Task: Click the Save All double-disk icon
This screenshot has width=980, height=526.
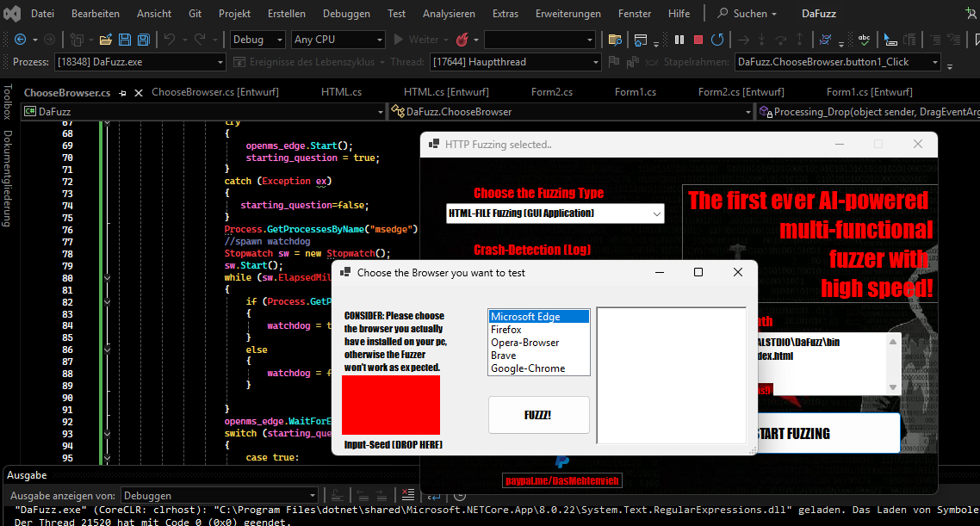Action: click(144, 40)
